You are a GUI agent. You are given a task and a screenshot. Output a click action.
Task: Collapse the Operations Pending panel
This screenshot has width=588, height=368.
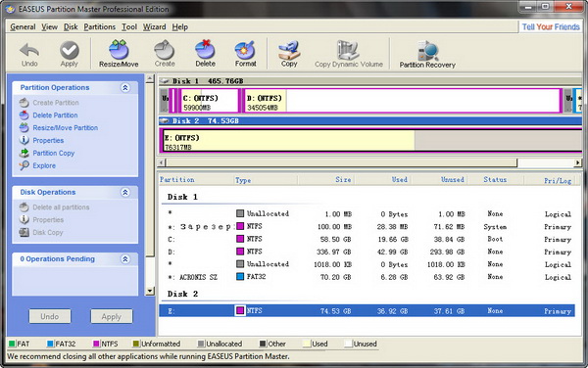click(125, 259)
